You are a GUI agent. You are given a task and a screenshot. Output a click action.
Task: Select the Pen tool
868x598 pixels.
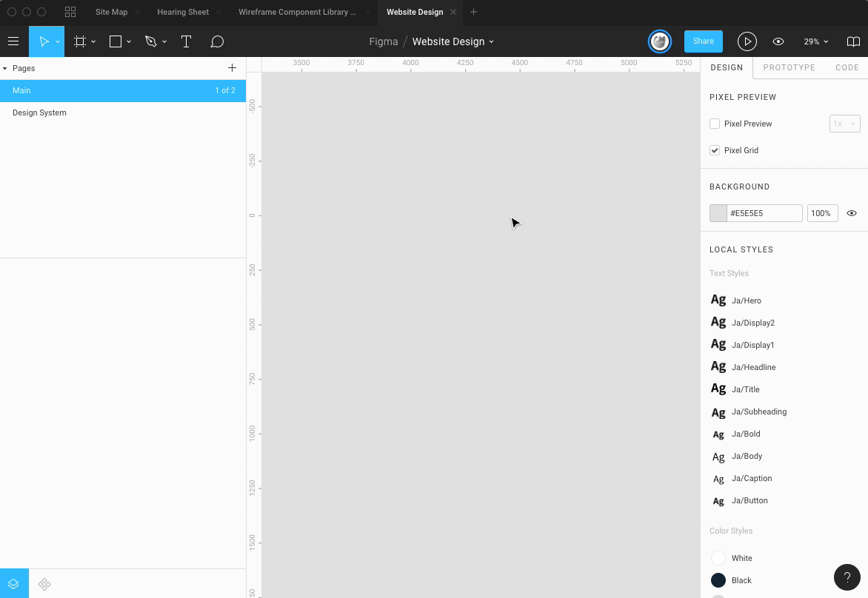click(150, 41)
